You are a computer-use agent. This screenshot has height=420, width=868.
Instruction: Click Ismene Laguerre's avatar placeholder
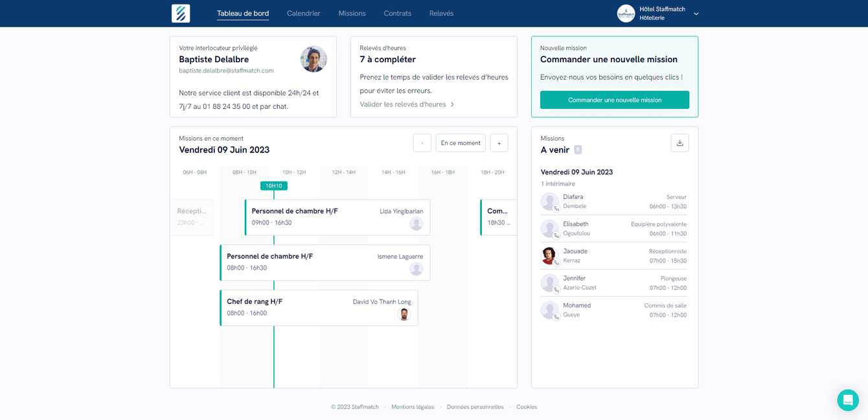click(x=417, y=268)
